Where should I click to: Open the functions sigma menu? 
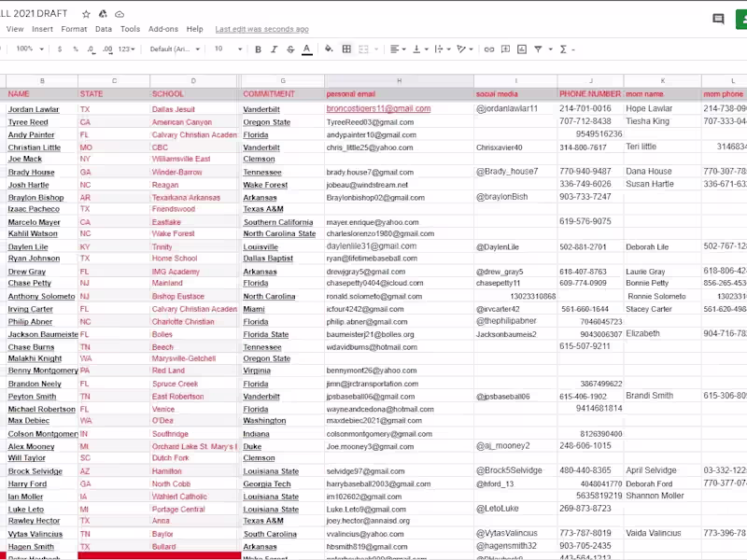[563, 49]
